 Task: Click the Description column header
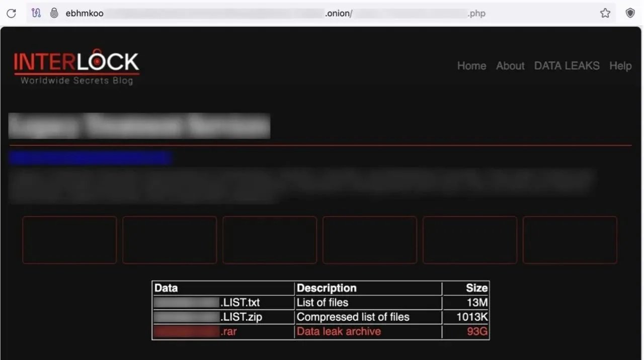(x=327, y=288)
